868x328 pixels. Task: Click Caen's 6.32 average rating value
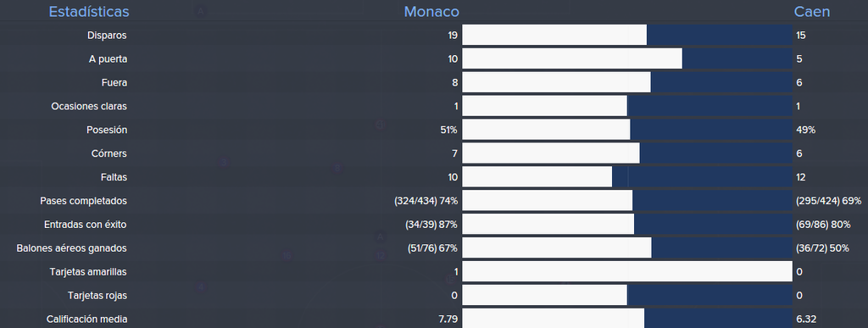(806, 320)
